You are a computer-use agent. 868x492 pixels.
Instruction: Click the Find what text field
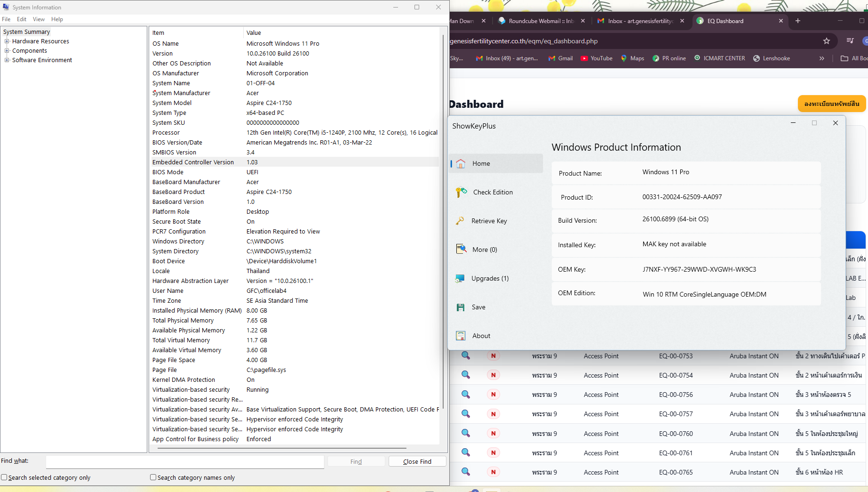[184, 461]
